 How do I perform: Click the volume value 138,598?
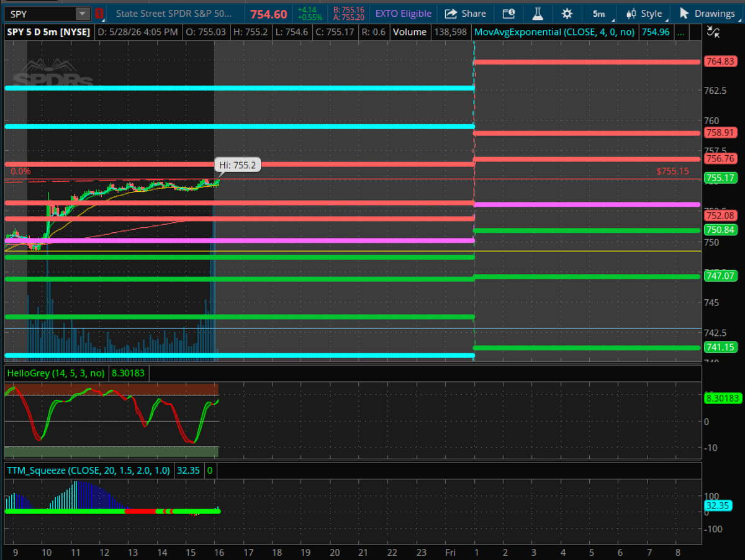[449, 32]
